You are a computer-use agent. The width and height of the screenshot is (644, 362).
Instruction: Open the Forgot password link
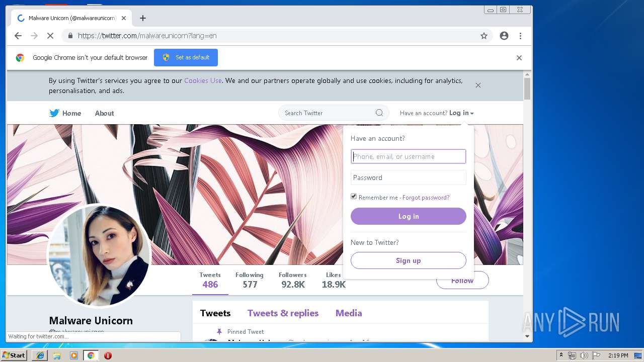pos(426,198)
